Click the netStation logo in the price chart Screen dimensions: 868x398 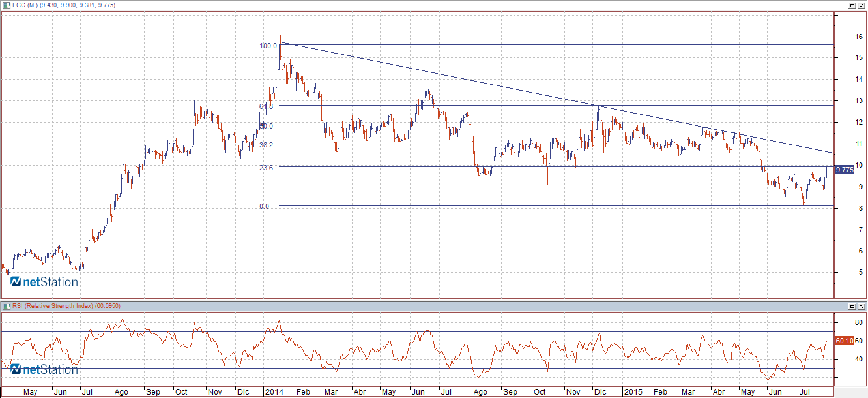[44, 282]
